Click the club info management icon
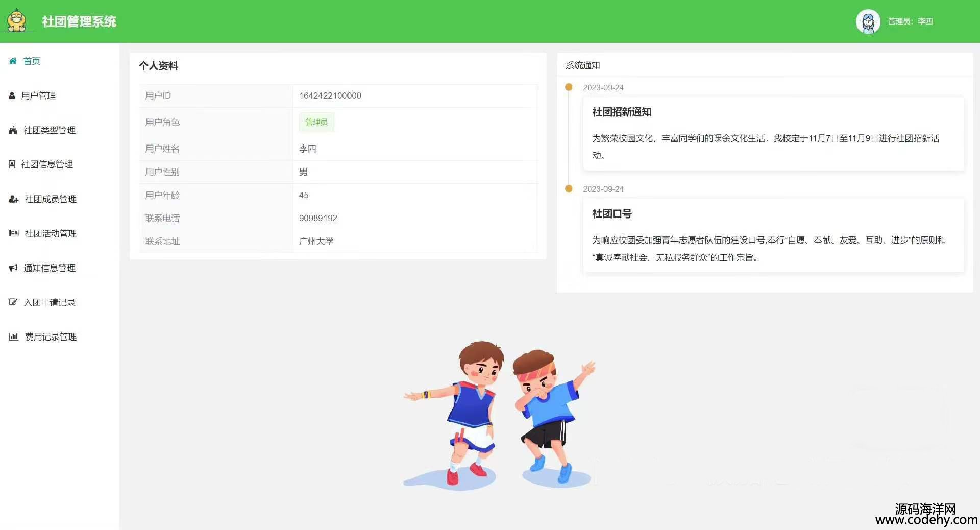The width and height of the screenshot is (980, 530). [12, 164]
